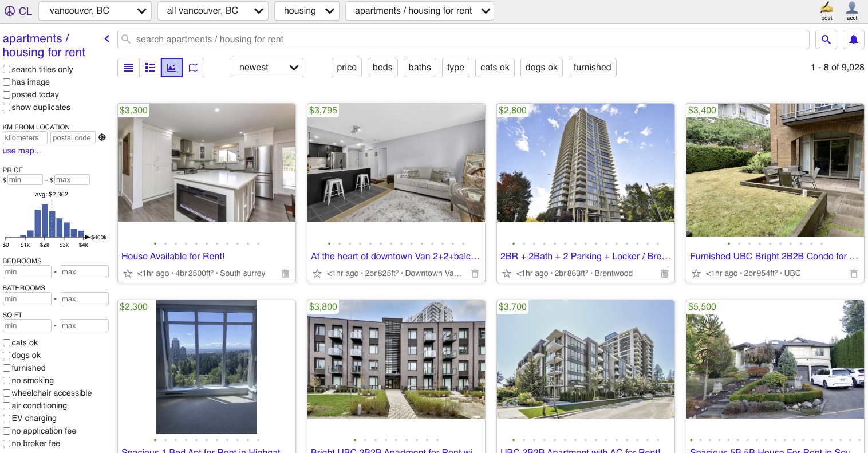Open the price filter button
Viewport: 868px width, 453px height.
pos(347,68)
